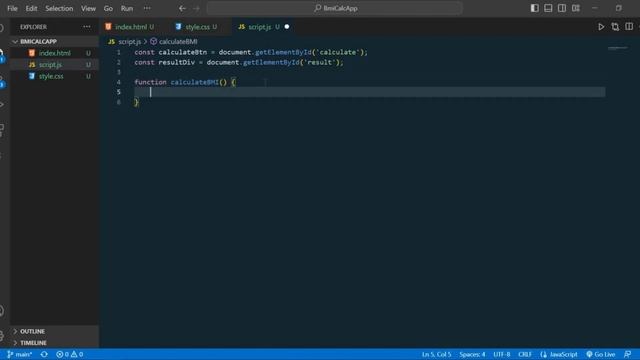Show more menu items via ellipsis

click(147, 8)
